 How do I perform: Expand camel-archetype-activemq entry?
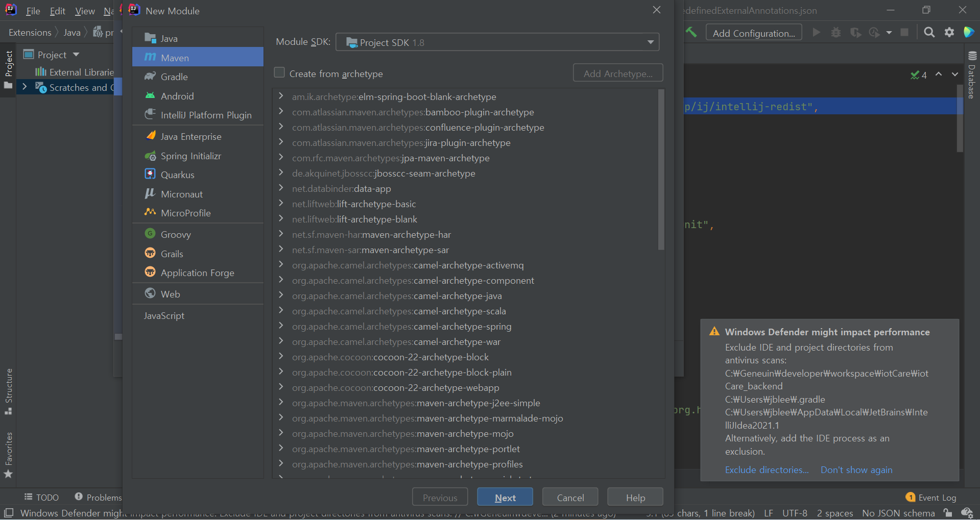281,264
